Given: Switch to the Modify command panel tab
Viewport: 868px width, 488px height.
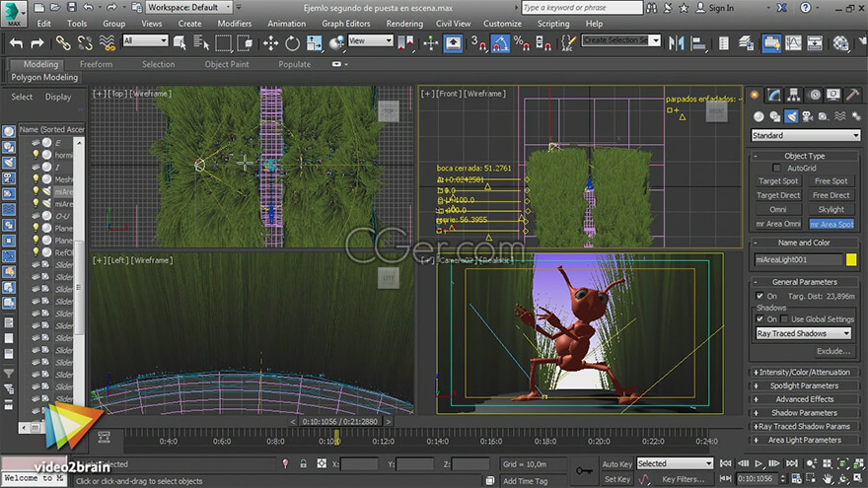Looking at the screenshot, I should coord(774,95).
